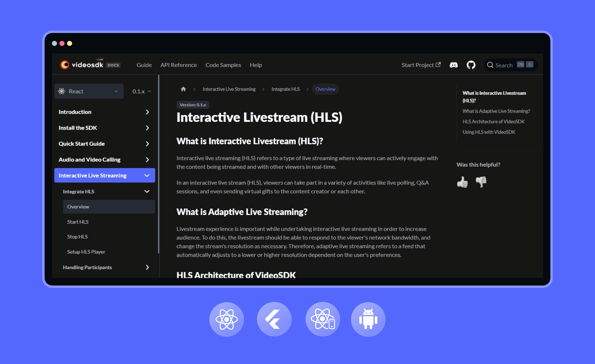Open the React framework dropdown
595x364 pixels.
pos(89,91)
